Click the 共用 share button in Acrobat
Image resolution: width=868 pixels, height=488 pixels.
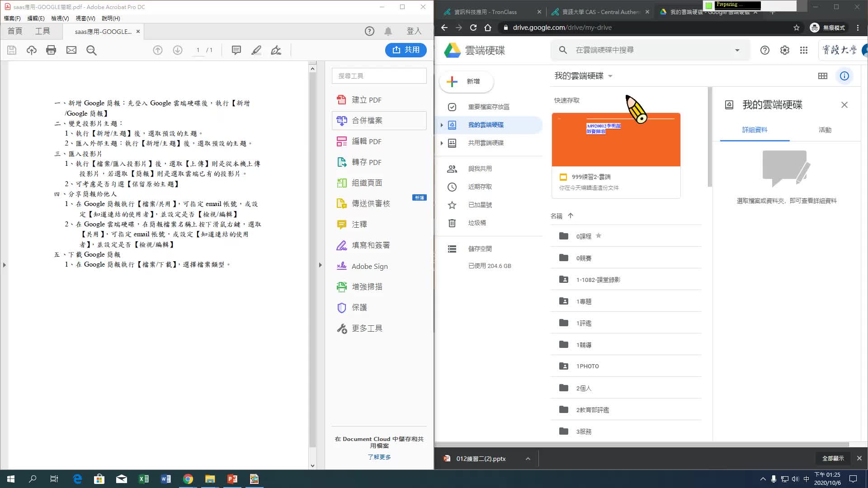[x=406, y=50]
